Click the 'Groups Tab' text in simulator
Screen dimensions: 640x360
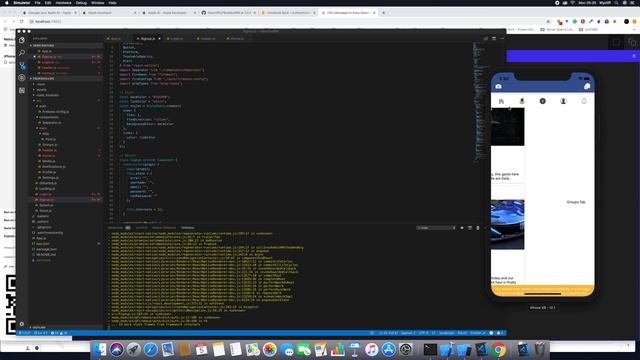pyautogui.click(x=576, y=202)
